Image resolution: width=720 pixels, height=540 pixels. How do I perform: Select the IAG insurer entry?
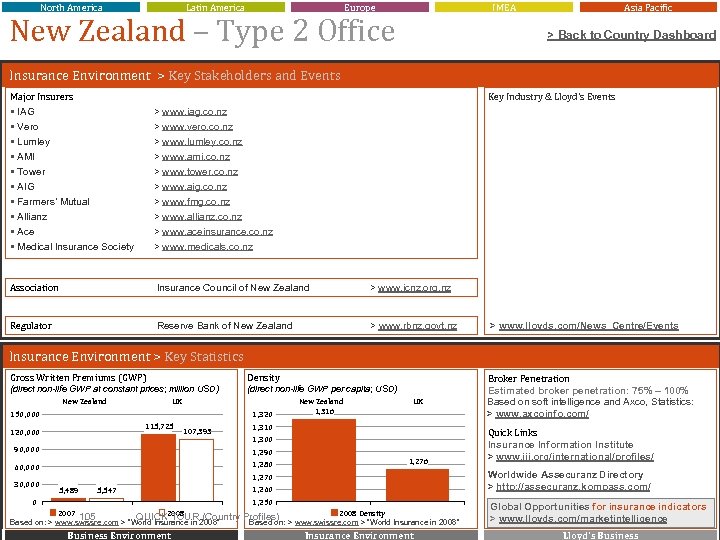26,112
